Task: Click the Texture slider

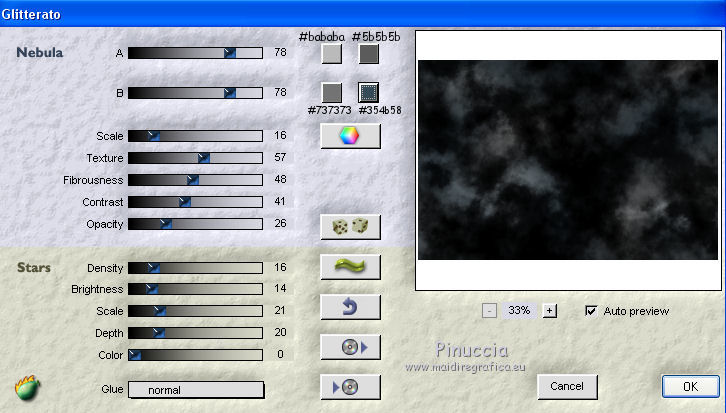Action: (x=195, y=158)
